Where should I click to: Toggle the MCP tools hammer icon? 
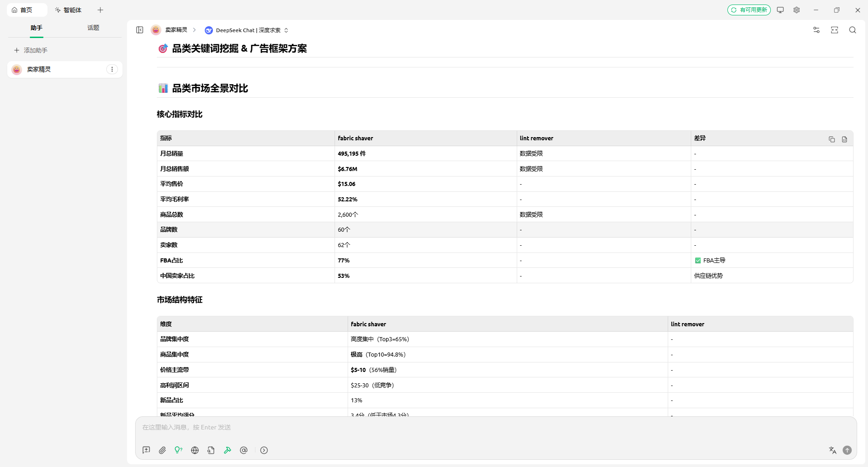click(227, 450)
